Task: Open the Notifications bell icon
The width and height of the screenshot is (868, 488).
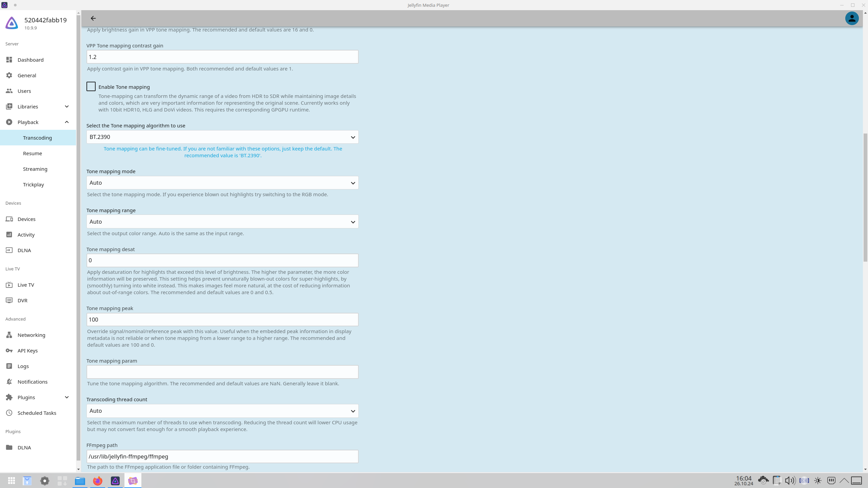Action: pos(9,382)
